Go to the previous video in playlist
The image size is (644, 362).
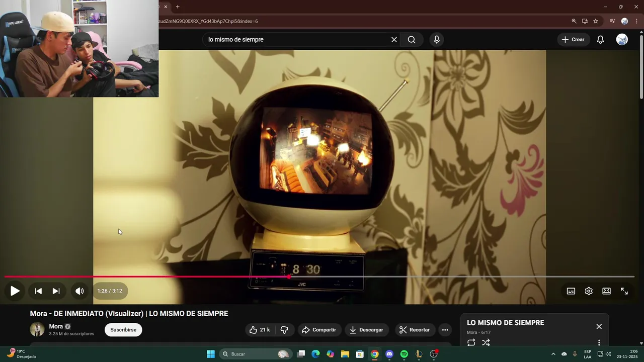tap(38, 291)
